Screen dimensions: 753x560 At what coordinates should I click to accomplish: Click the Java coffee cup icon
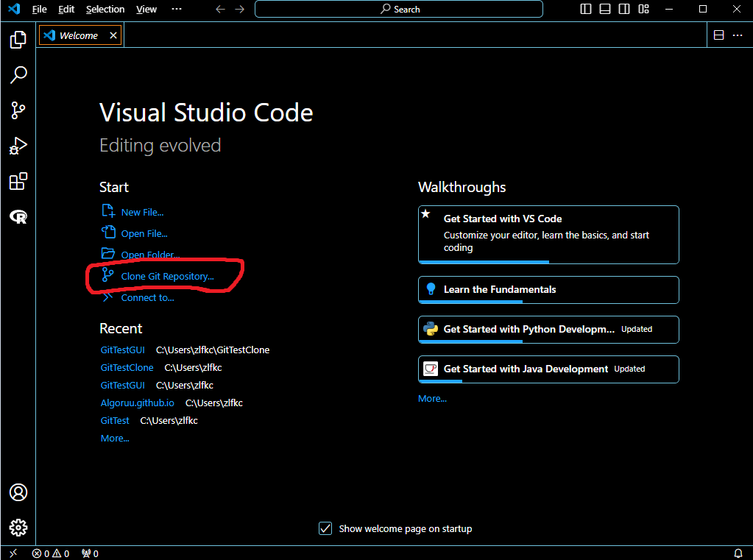pyautogui.click(x=431, y=369)
